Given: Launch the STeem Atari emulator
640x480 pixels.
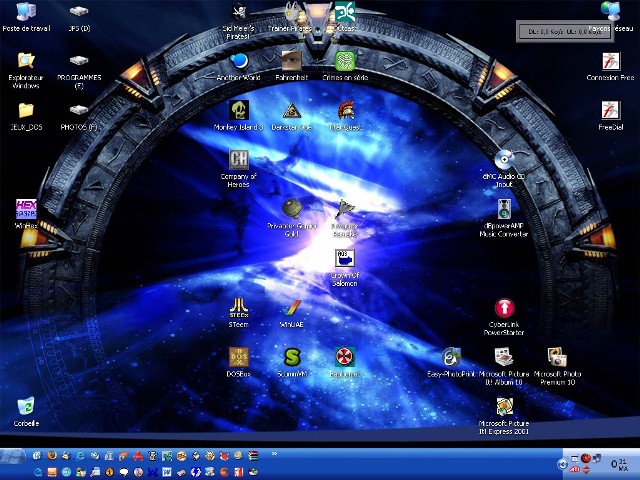Looking at the screenshot, I should tap(239, 313).
